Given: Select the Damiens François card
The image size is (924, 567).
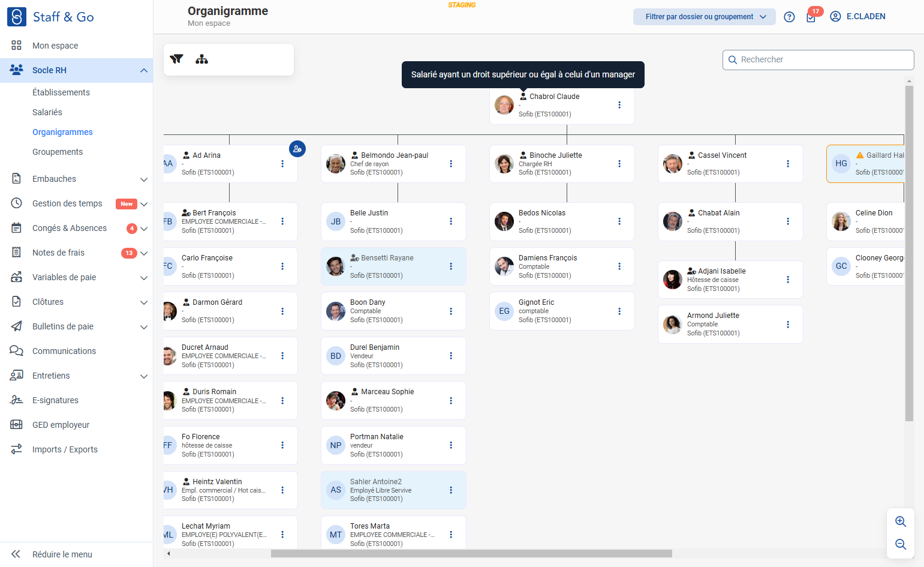Looking at the screenshot, I should tap(562, 266).
